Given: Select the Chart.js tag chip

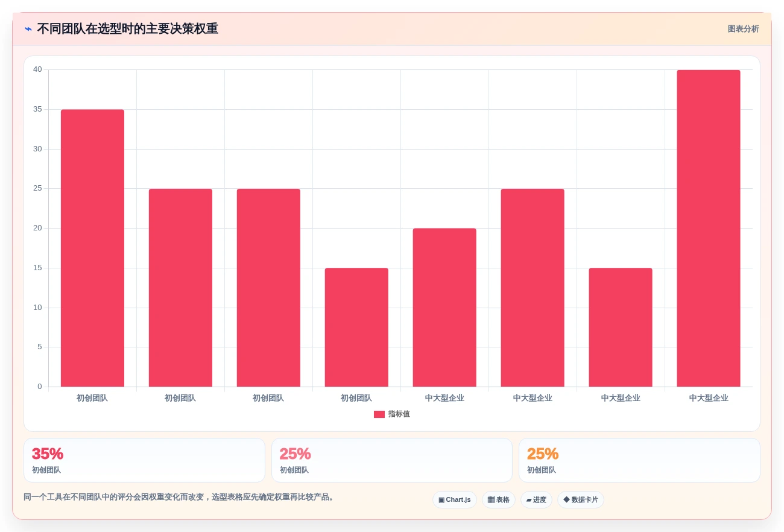Looking at the screenshot, I should tap(455, 500).
